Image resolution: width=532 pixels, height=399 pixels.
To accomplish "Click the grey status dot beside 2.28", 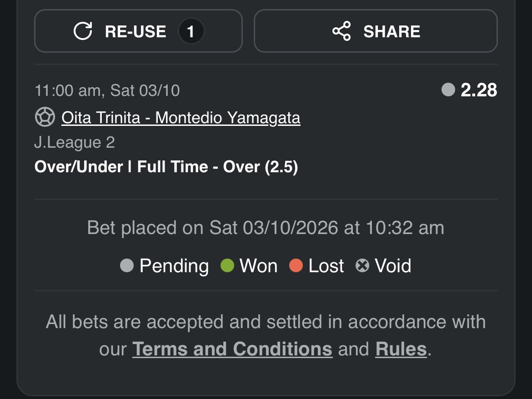I will click(448, 90).
